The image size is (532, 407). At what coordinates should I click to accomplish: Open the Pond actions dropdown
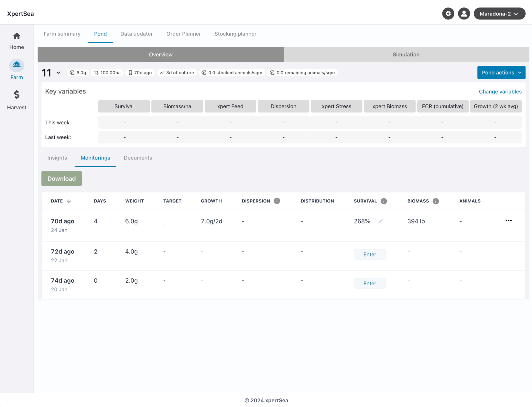(x=501, y=72)
